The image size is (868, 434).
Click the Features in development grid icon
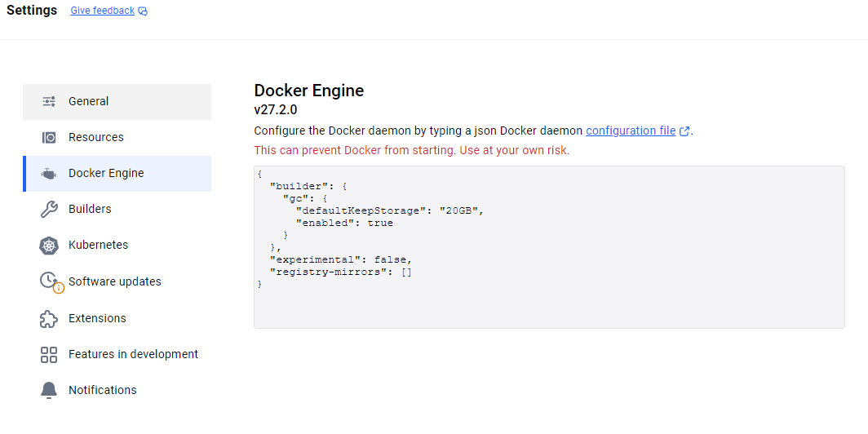(49, 354)
